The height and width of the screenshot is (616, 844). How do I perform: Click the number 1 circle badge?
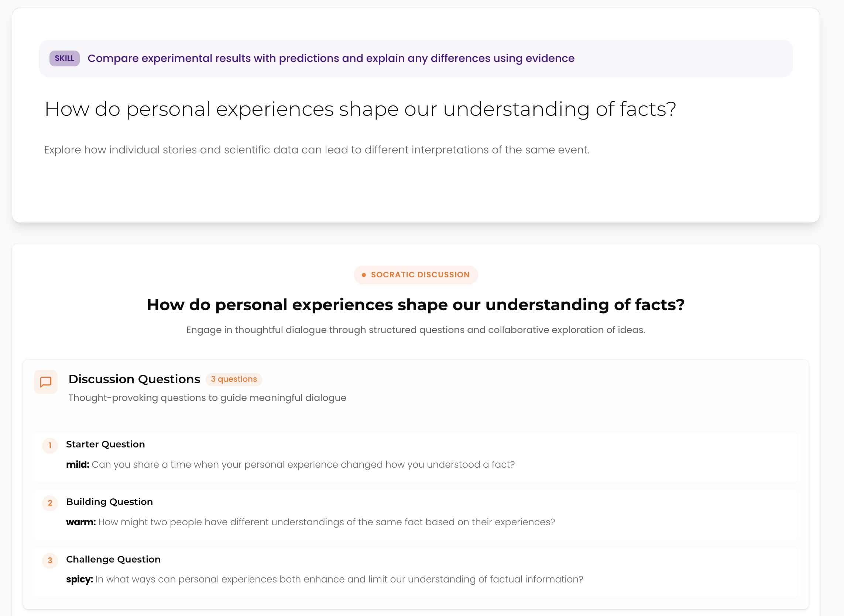point(50,446)
